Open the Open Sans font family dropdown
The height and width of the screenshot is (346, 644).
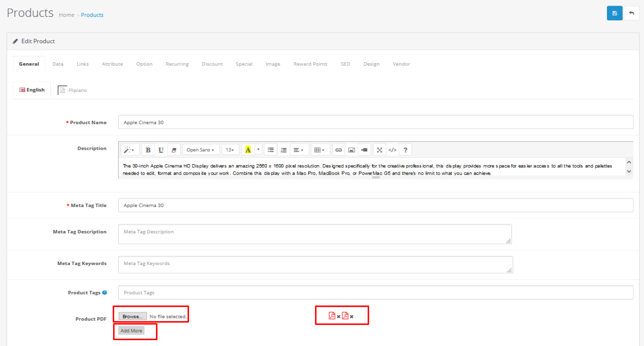click(x=200, y=150)
